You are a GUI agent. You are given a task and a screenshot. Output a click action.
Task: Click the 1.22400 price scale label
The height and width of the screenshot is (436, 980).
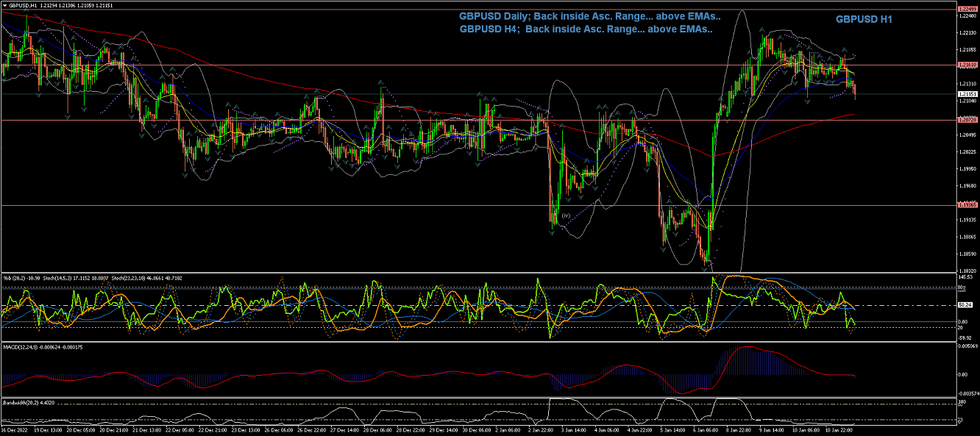(x=967, y=15)
